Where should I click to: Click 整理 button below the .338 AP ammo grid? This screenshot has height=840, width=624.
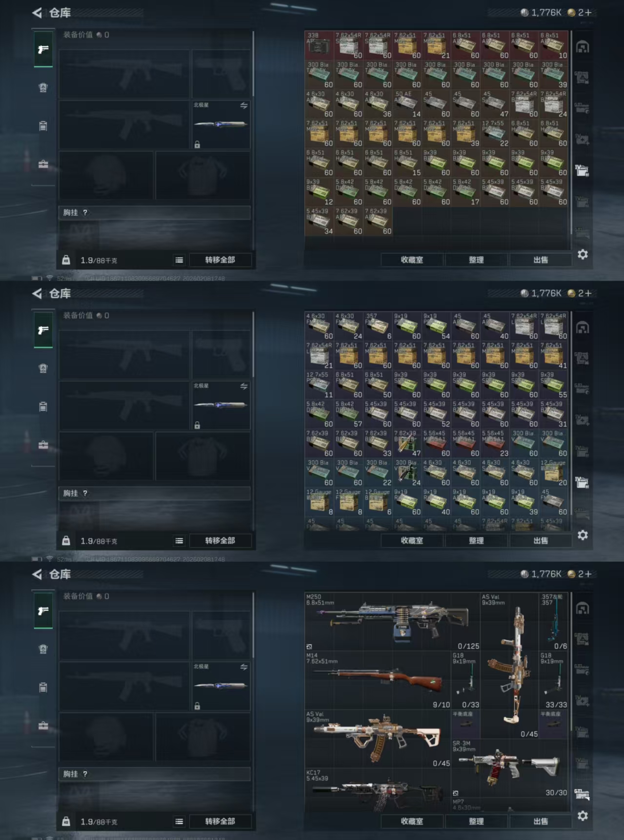pyautogui.click(x=476, y=260)
